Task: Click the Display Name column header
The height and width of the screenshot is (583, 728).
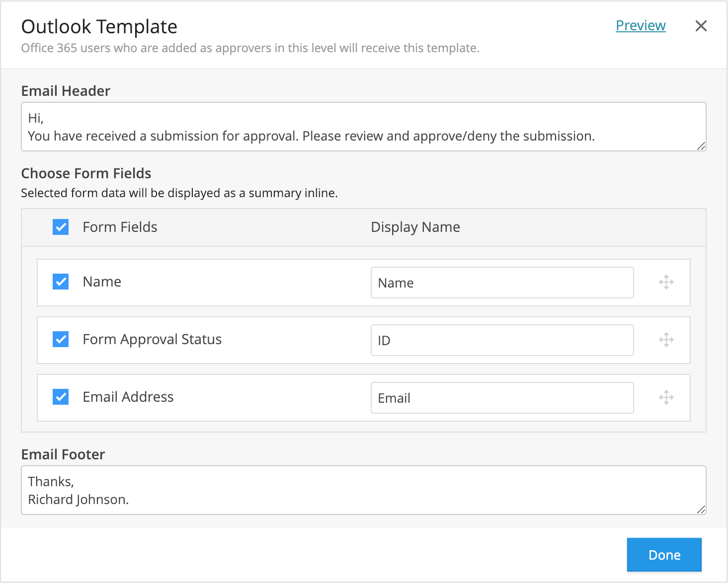Action: coord(415,227)
